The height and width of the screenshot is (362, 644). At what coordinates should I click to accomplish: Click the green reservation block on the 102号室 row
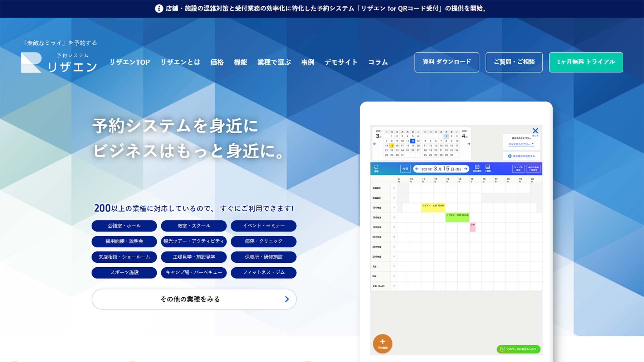457,217
